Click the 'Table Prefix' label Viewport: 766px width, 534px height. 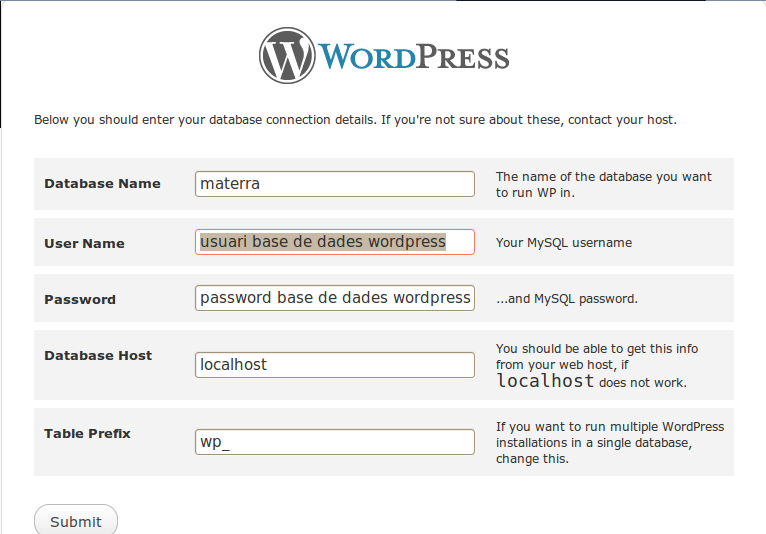pyautogui.click(x=87, y=434)
